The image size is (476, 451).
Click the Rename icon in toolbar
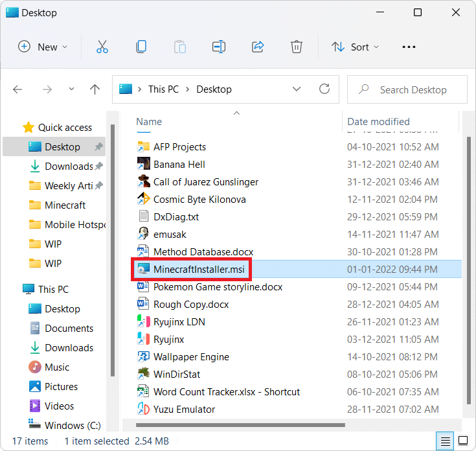[219, 47]
